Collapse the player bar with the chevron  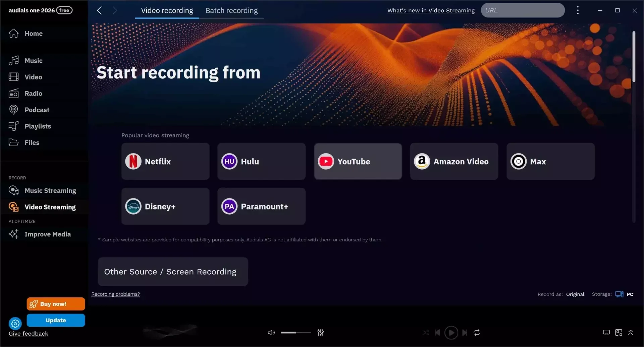coord(631,332)
